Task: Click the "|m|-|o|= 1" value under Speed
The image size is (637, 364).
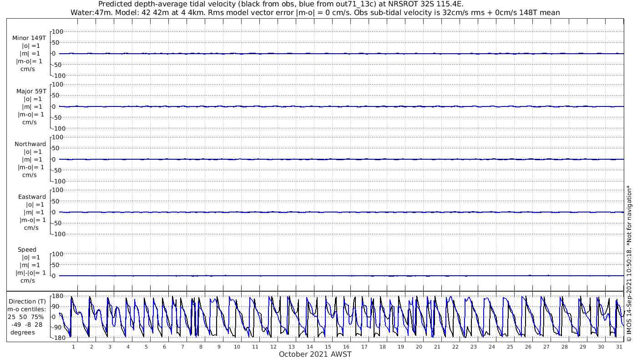Action: click(31, 273)
